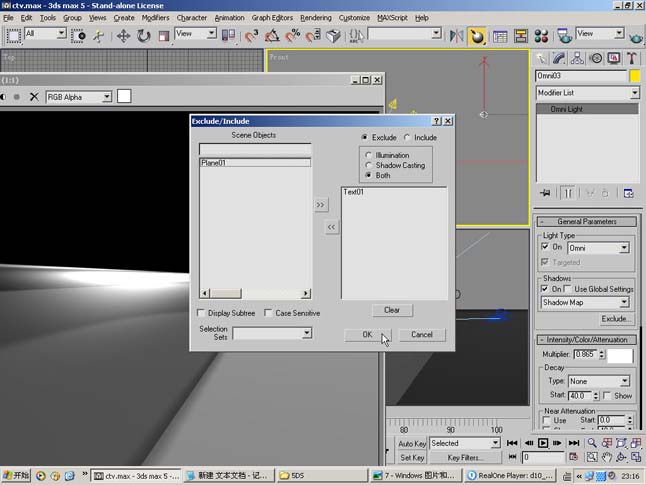This screenshot has width=646, height=485.
Task: Open the Schematic View icon
Action: [x=521, y=36]
